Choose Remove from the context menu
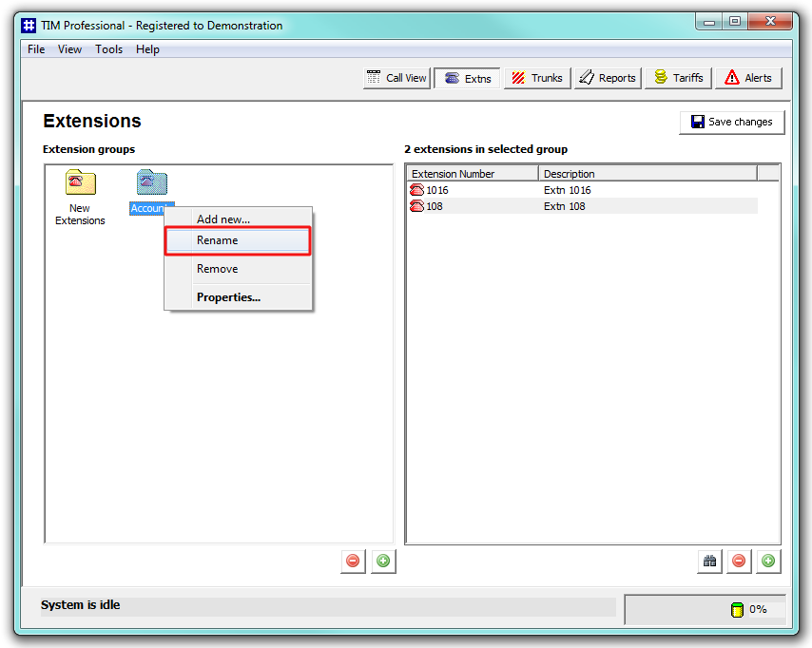 [239, 269]
